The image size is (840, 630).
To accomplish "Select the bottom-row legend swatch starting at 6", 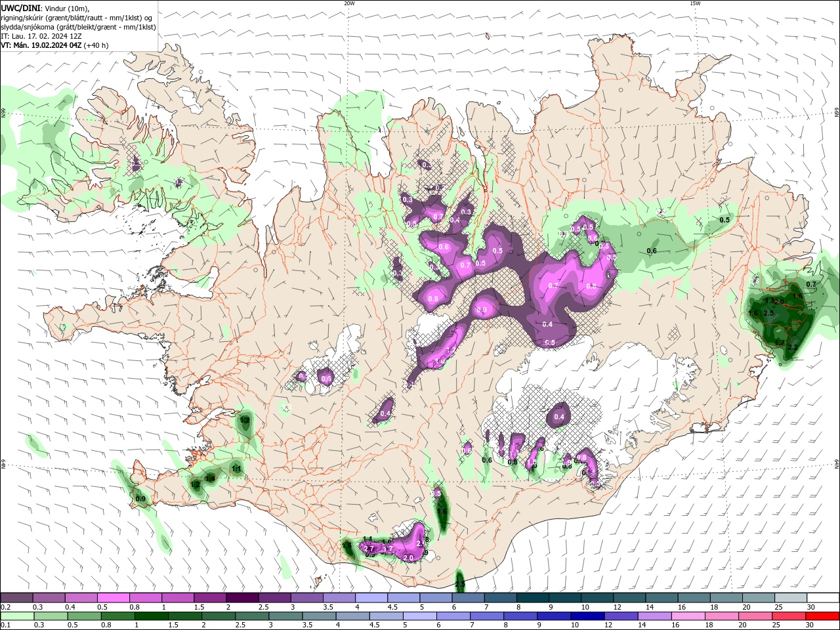I will pos(453,616).
